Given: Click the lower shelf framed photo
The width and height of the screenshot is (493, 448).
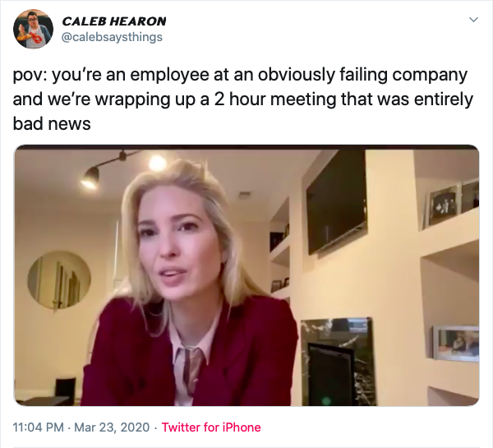Looking at the screenshot, I should [455, 341].
